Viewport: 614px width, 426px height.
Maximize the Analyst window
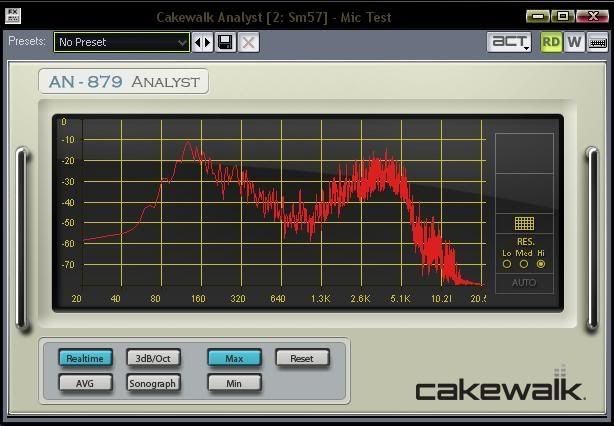(x=563, y=16)
